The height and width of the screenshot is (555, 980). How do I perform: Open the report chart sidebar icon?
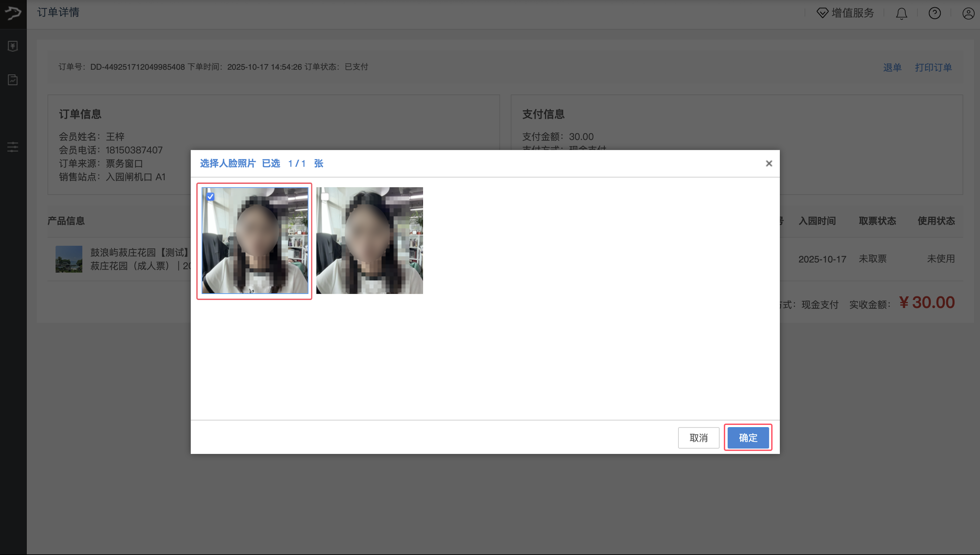(x=13, y=80)
